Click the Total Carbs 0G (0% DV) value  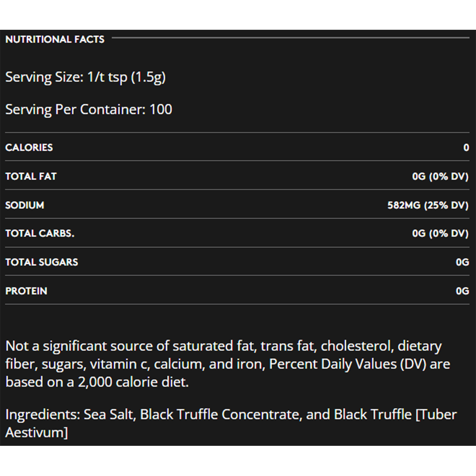click(x=440, y=233)
